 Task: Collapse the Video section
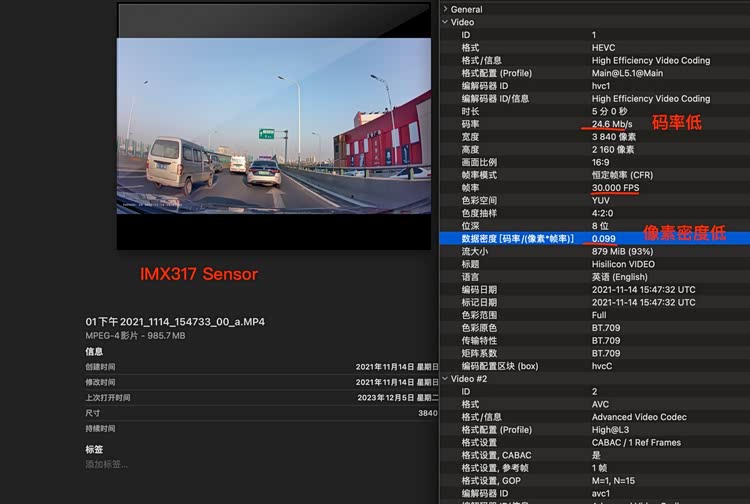pyautogui.click(x=444, y=22)
